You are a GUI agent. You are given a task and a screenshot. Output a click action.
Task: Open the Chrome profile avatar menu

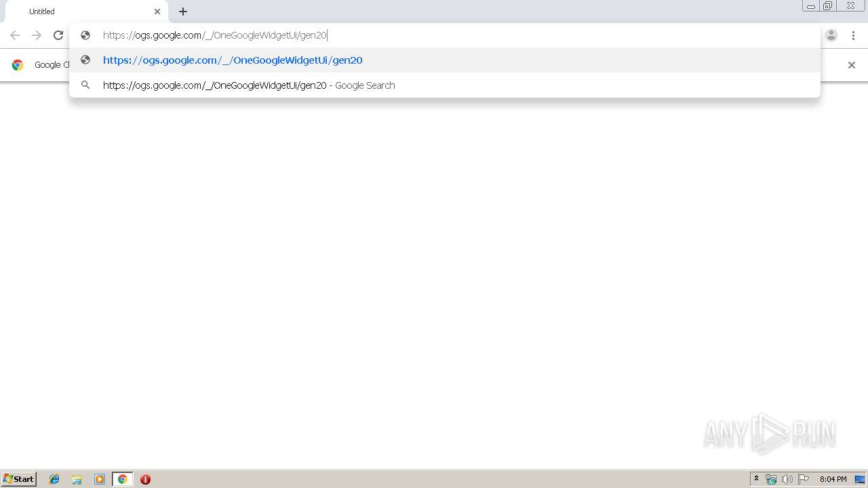tap(831, 35)
